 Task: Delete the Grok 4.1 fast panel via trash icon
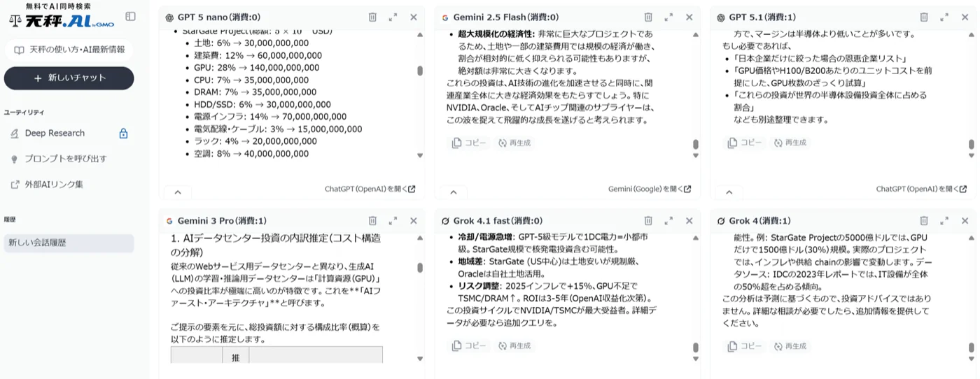click(x=648, y=220)
